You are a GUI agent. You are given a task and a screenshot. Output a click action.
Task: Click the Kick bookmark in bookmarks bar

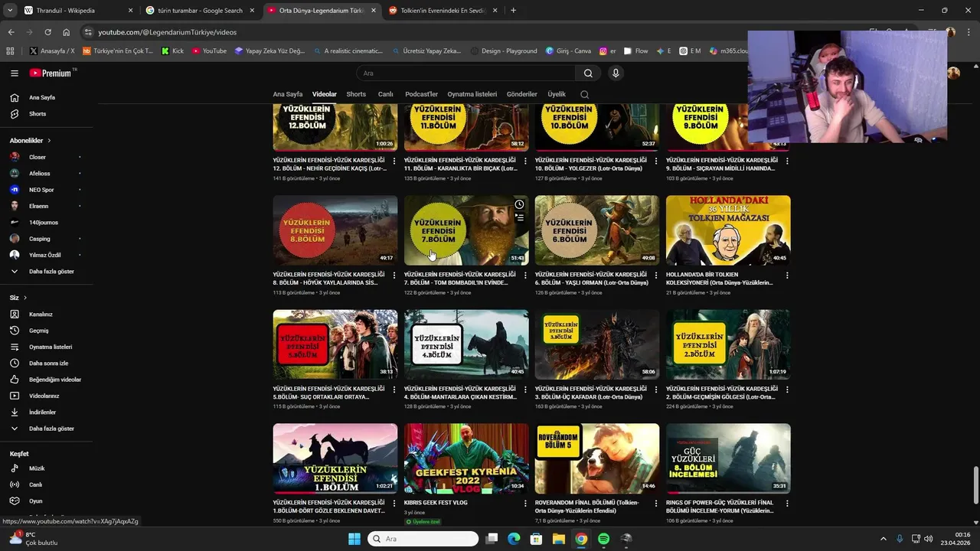pyautogui.click(x=172, y=51)
